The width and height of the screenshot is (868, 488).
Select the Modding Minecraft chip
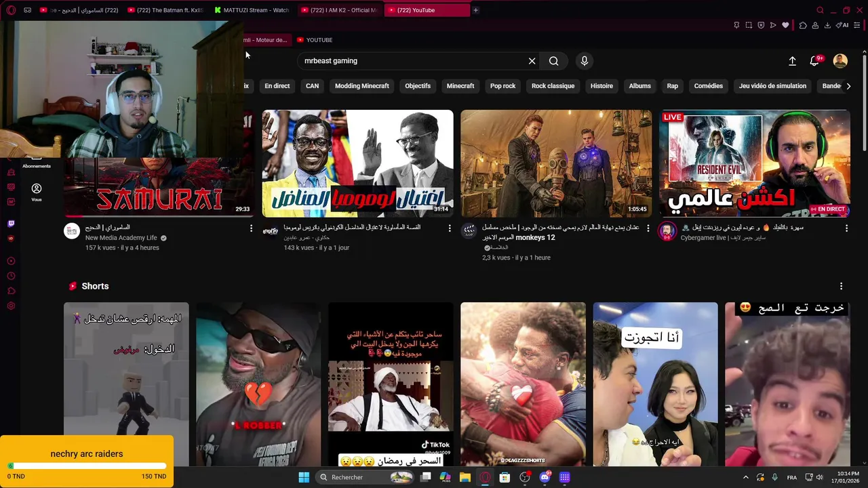(362, 86)
